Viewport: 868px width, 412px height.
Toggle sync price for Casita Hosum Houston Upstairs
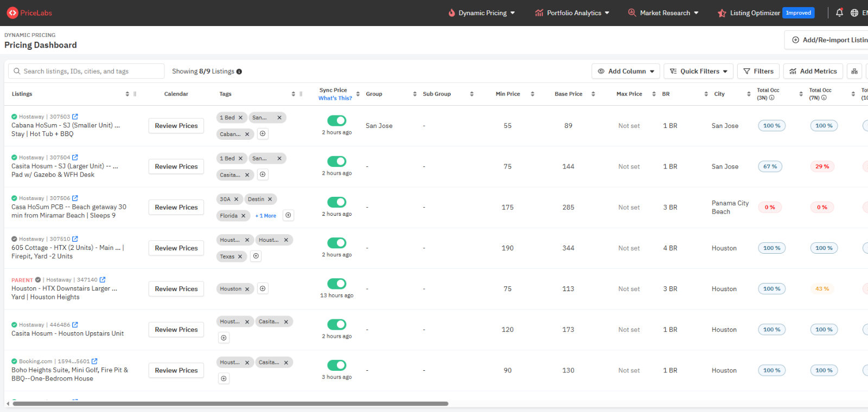click(x=337, y=324)
